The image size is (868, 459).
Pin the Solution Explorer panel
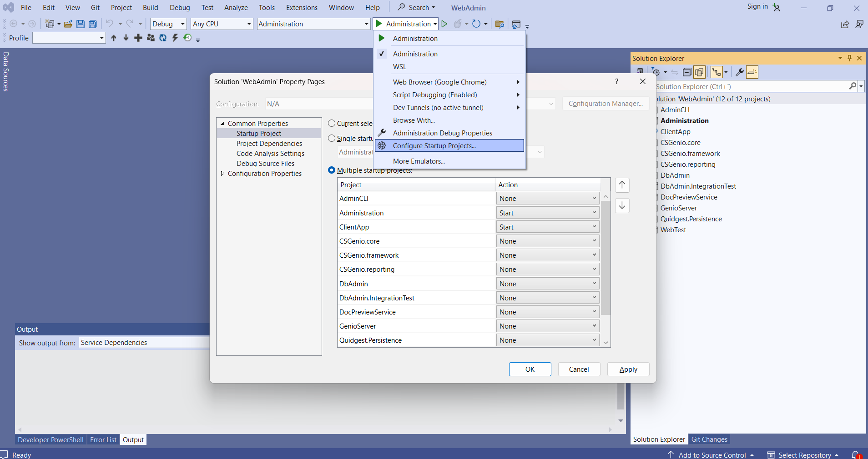(x=849, y=58)
